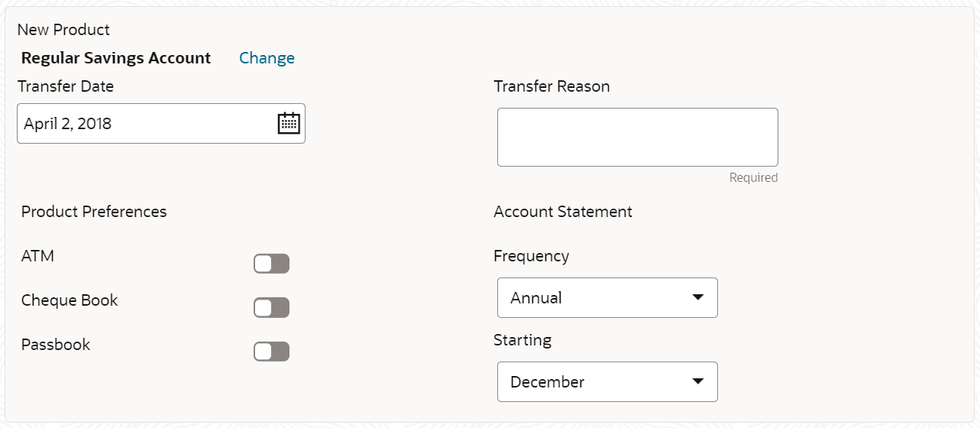Turn on the Cheque Book toggle
The image size is (980, 428).
pos(271,308)
